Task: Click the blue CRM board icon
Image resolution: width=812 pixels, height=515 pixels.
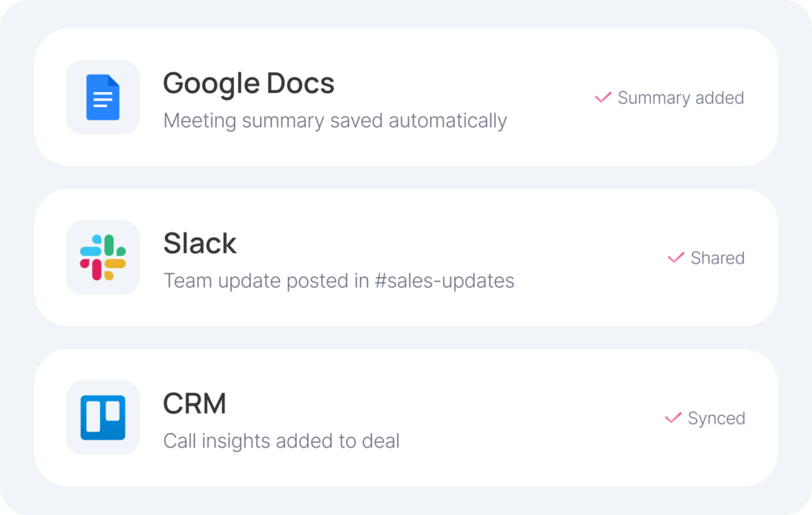Action: tap(103, 417)
